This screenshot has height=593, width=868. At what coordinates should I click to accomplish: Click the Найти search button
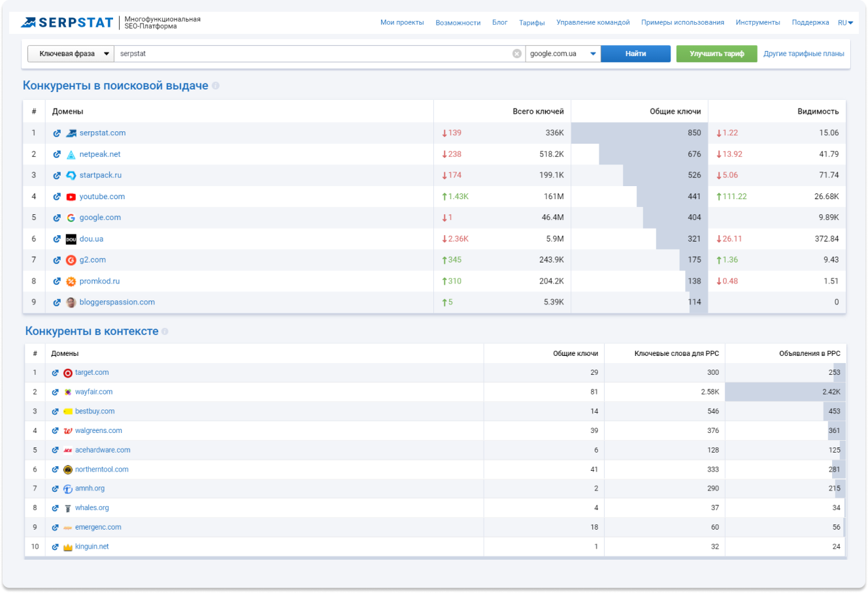pyautogui.click(x=635, y=54)
